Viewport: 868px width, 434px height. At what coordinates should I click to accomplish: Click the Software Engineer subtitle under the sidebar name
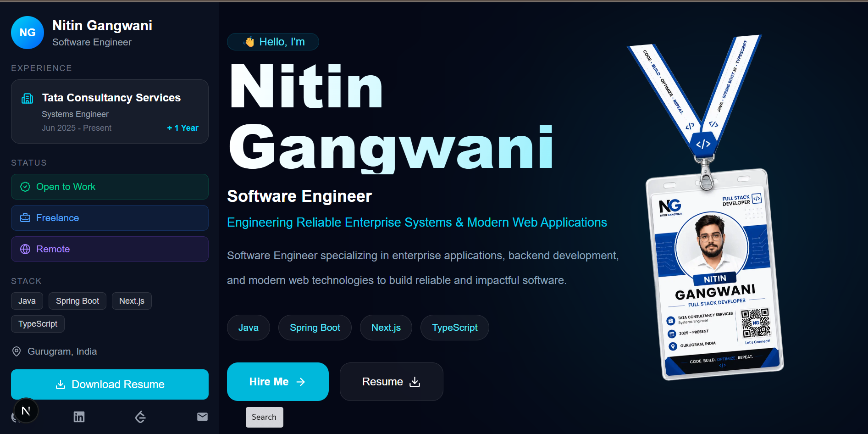point(92,42)
